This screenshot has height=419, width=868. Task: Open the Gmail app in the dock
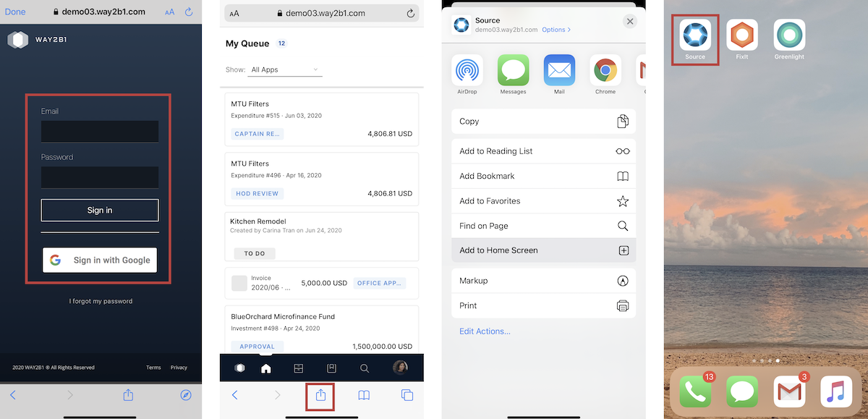pos(789,392)
